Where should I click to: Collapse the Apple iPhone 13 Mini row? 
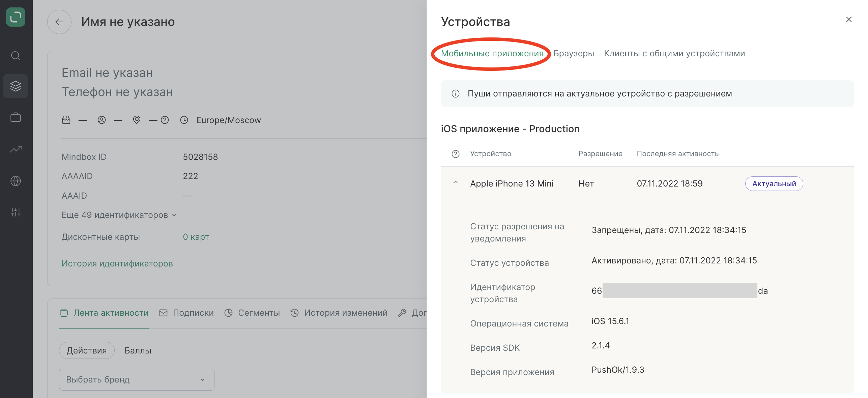pyautogui.click(x=456, y=182)
